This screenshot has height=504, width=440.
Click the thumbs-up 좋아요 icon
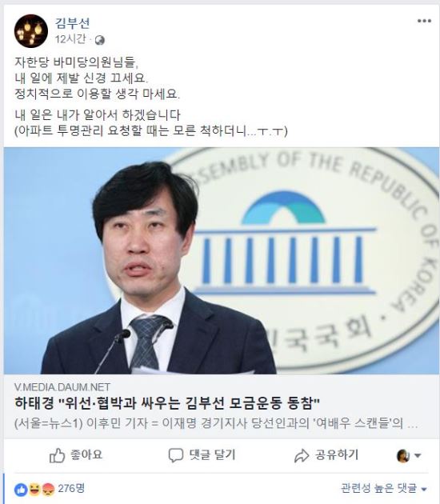58,455
